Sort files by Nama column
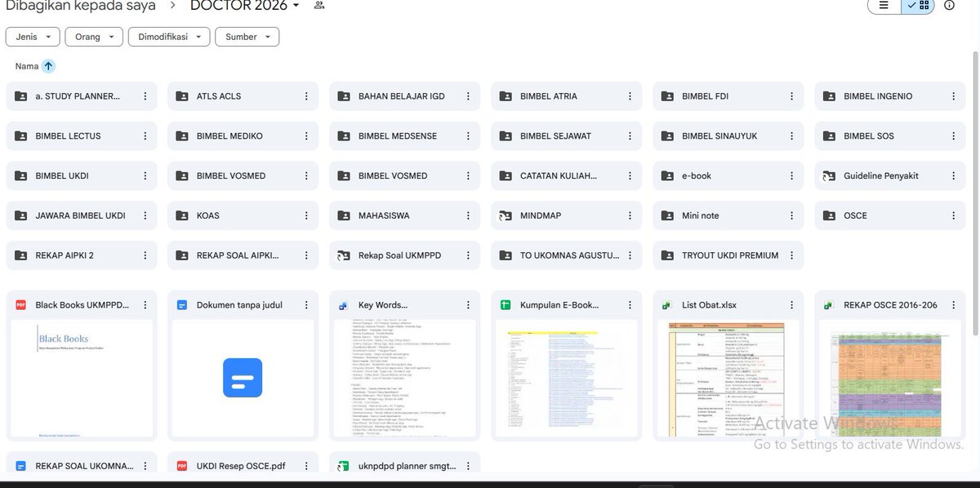 coord(27,66)
